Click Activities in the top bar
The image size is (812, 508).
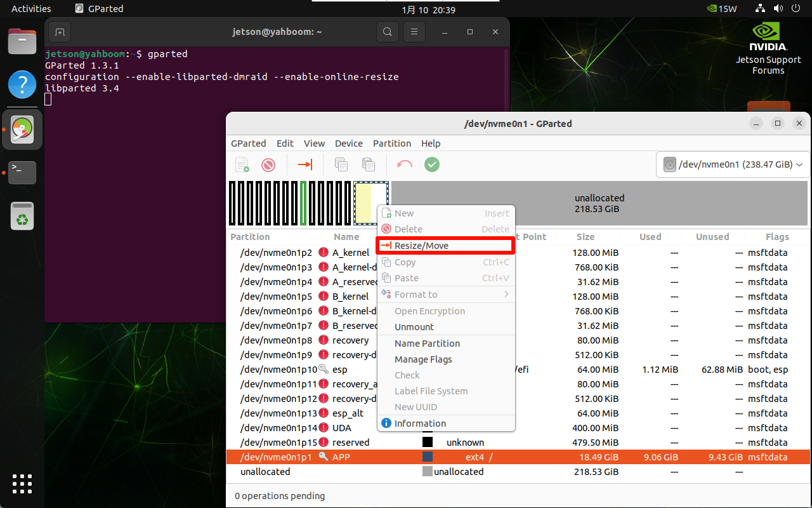coord(31,9)
